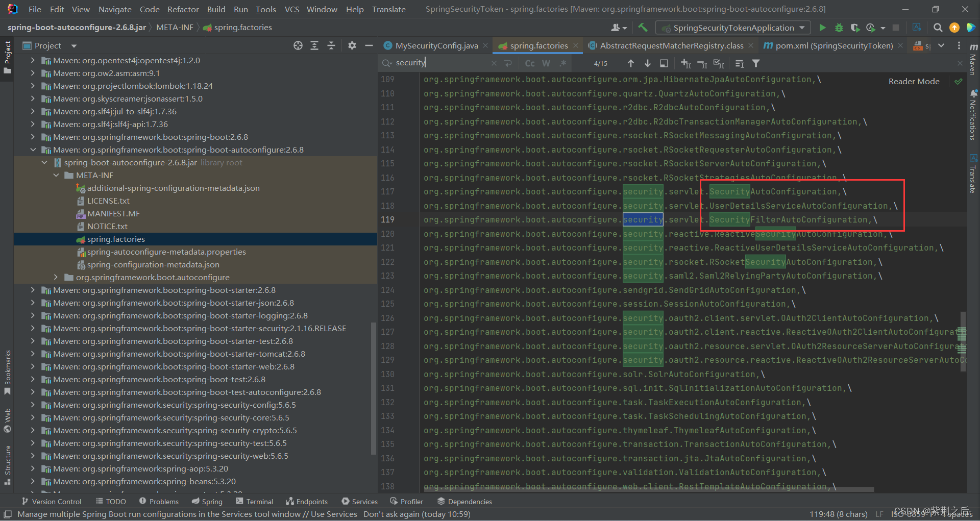Clear the search field text
Screen dimensions: 980x521
point(494,63)
